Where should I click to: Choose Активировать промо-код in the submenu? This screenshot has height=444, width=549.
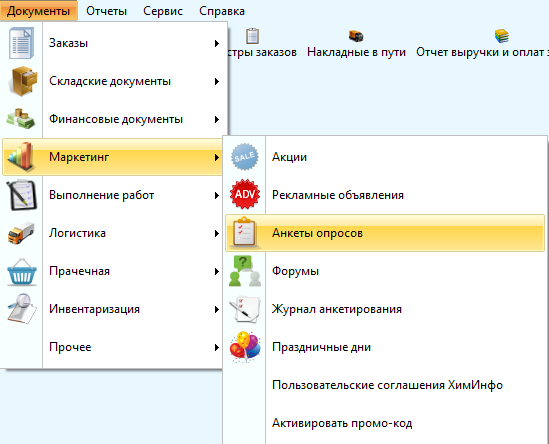385,423
